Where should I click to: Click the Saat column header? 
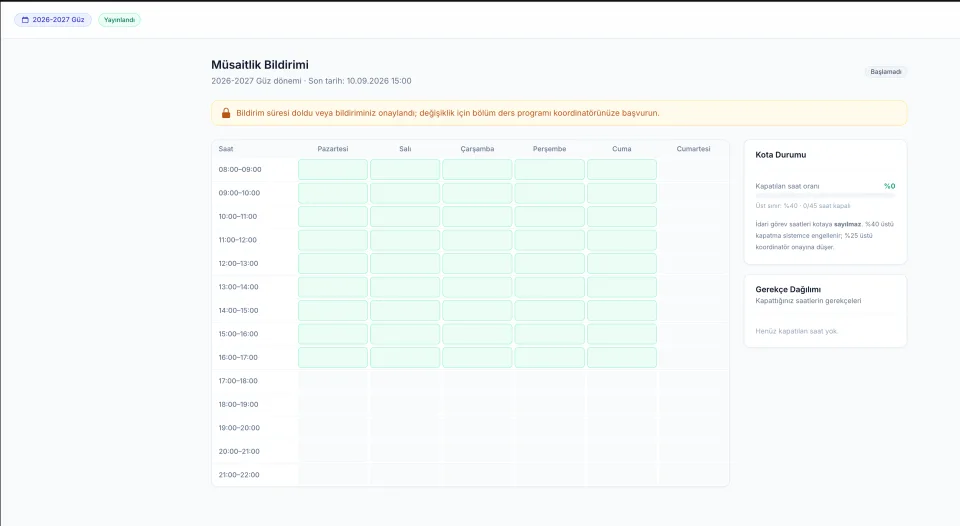tap(226, 149)
